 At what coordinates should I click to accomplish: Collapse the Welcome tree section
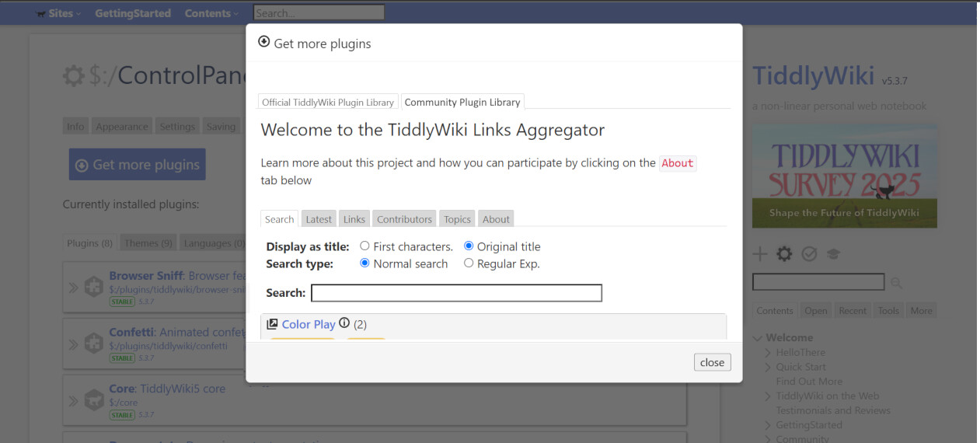coord(758,338)
